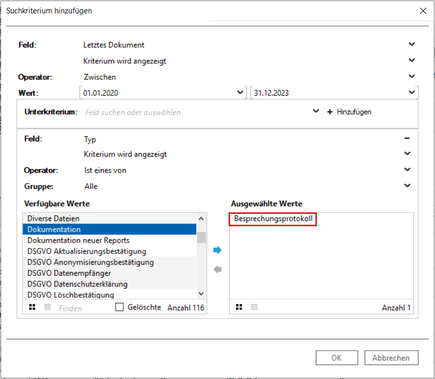Screen dimensions: 435x379
Task: Click the gray left arrow to remove value
Action: click(x=217, y=269)
